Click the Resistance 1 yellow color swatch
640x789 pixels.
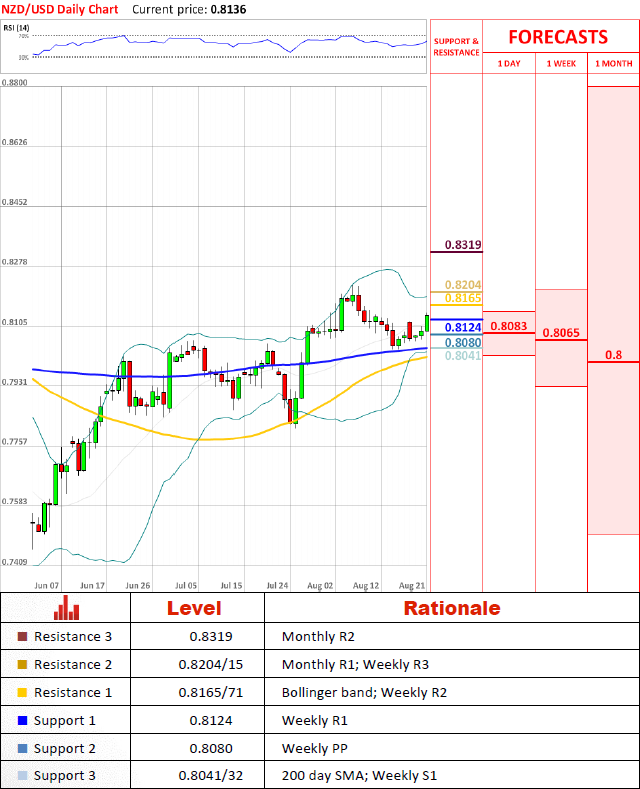[x=23, y=692]
